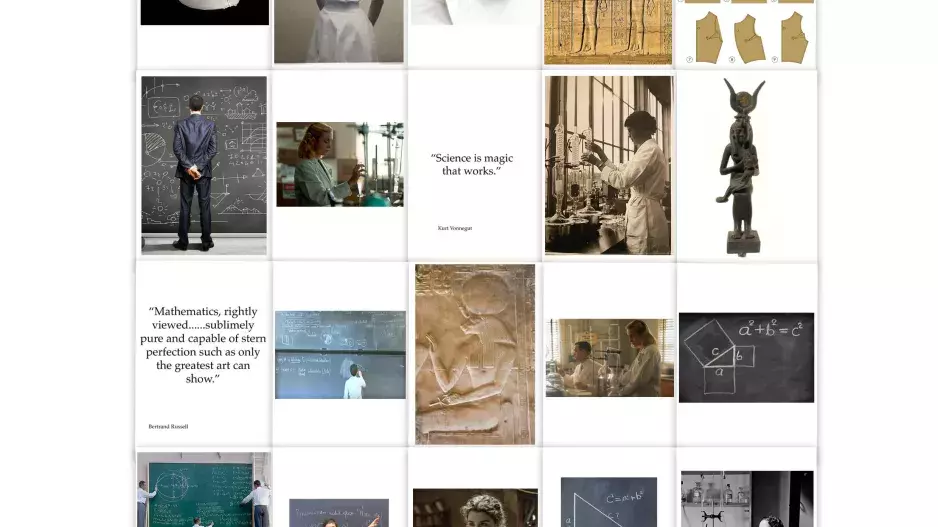938x527 pixels.
Task: Open the man facing chalkboard photo
Action: (204, 165)
